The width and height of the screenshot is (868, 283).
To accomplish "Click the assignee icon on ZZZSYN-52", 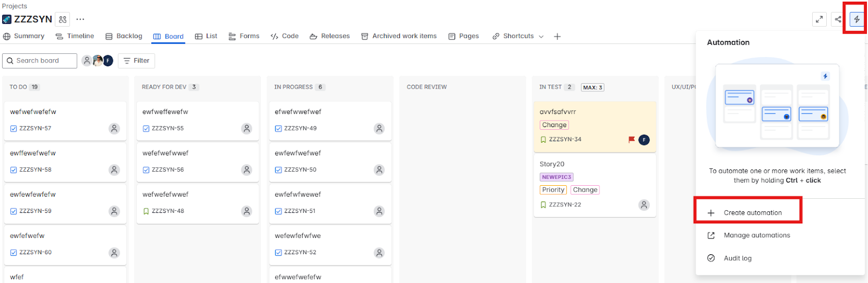I will click(379, 253).
